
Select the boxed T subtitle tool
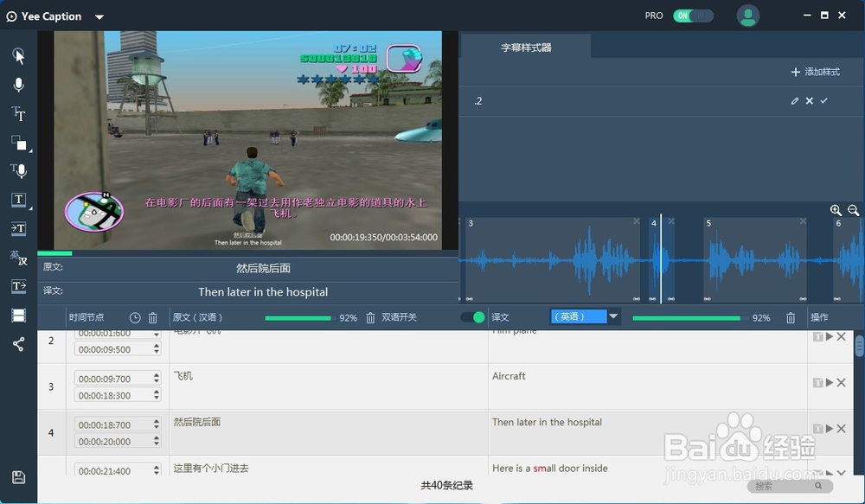pos(19,200)
